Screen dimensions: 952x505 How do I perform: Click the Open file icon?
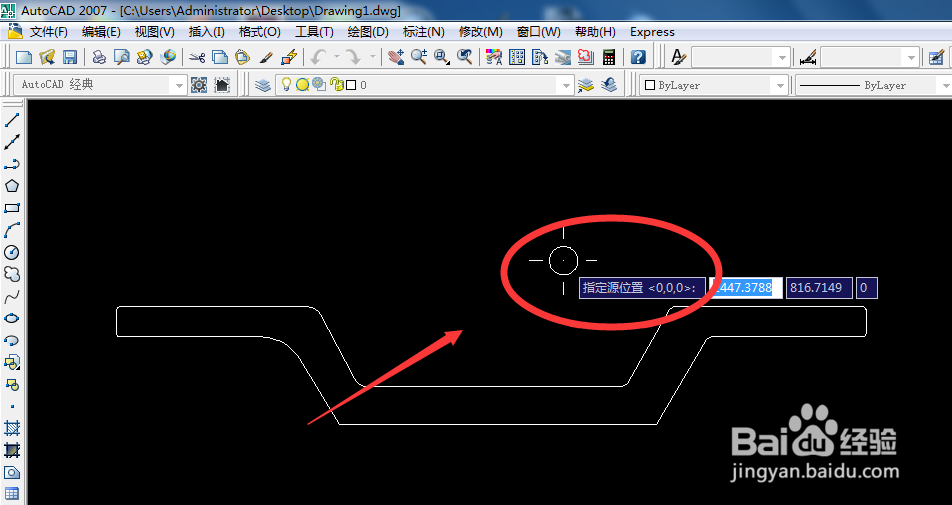[47, 57]
